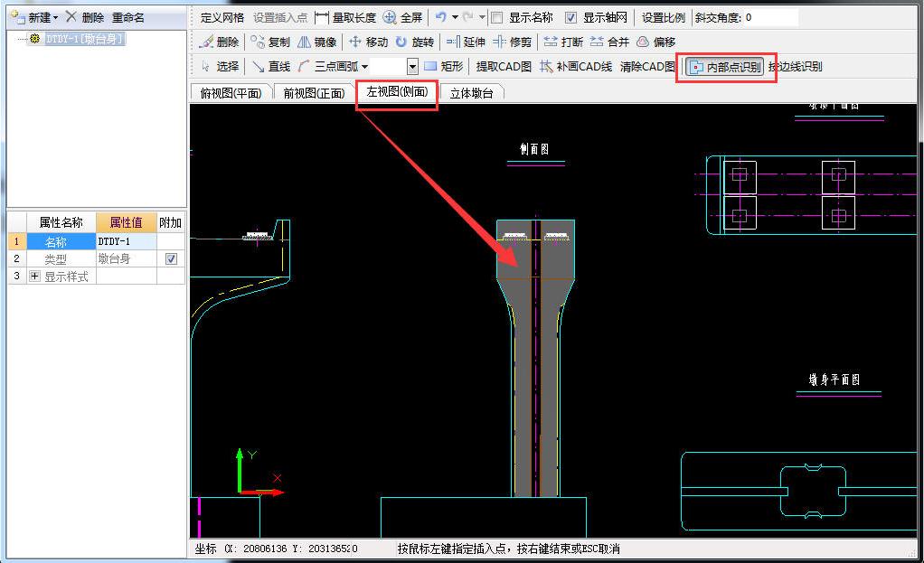The height and width of the screenshot is (563, 924).
Task: Click the 内部点识别 button
Action: point(726,67)
